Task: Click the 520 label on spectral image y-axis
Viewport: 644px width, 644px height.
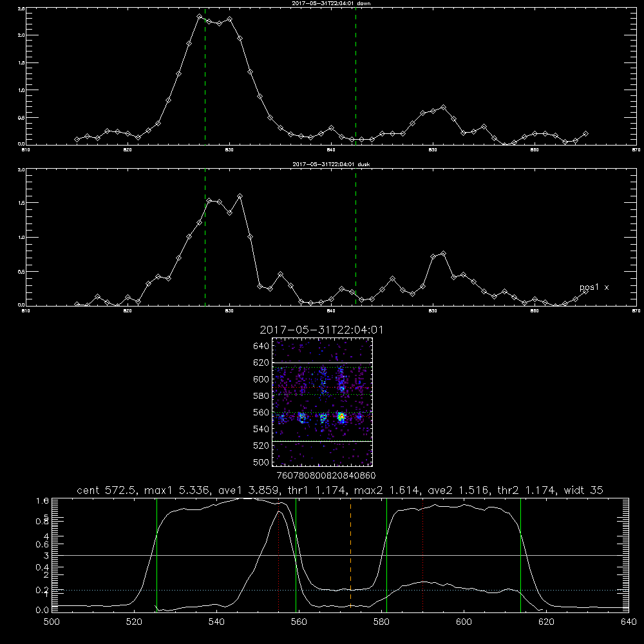Action: 261,446
